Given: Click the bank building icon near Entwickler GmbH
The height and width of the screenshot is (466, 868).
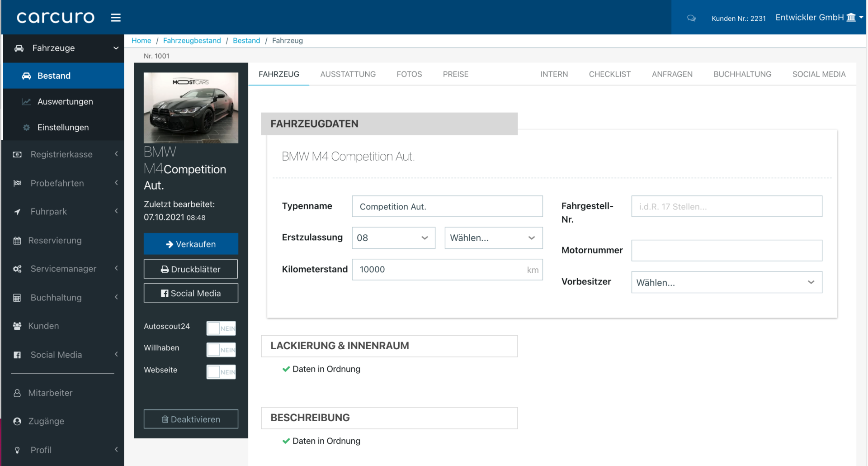Looking at the screenshot, I should tap(851, 18).
